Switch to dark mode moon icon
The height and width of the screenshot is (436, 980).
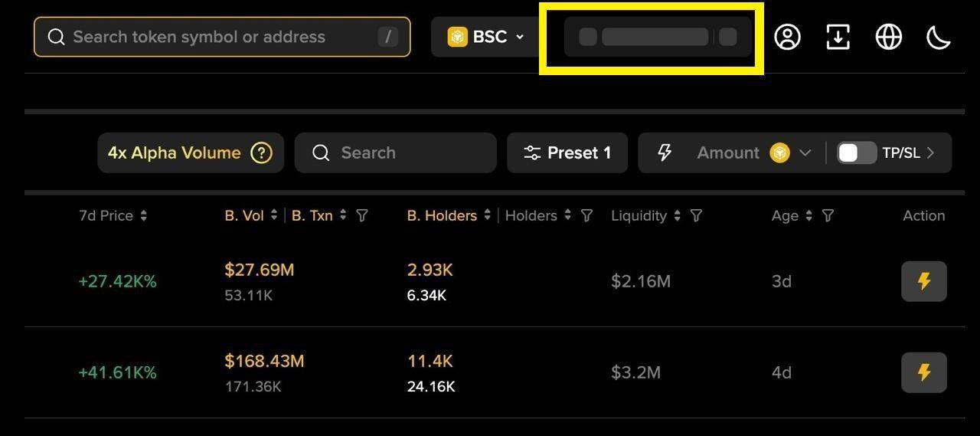pos(938,37)
